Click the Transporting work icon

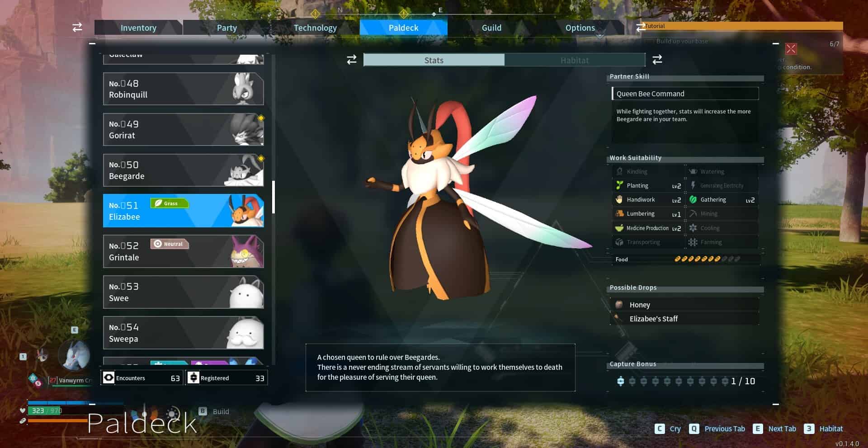point(619,242)
